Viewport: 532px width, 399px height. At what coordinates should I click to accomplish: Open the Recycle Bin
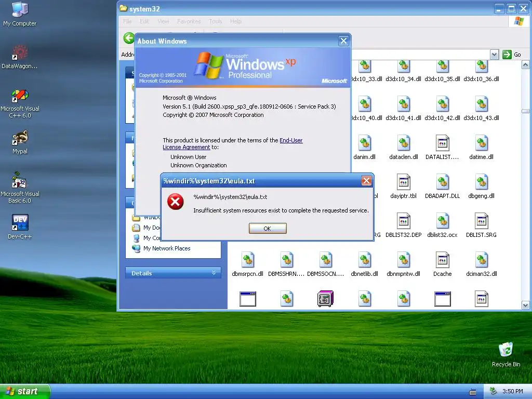506,354
